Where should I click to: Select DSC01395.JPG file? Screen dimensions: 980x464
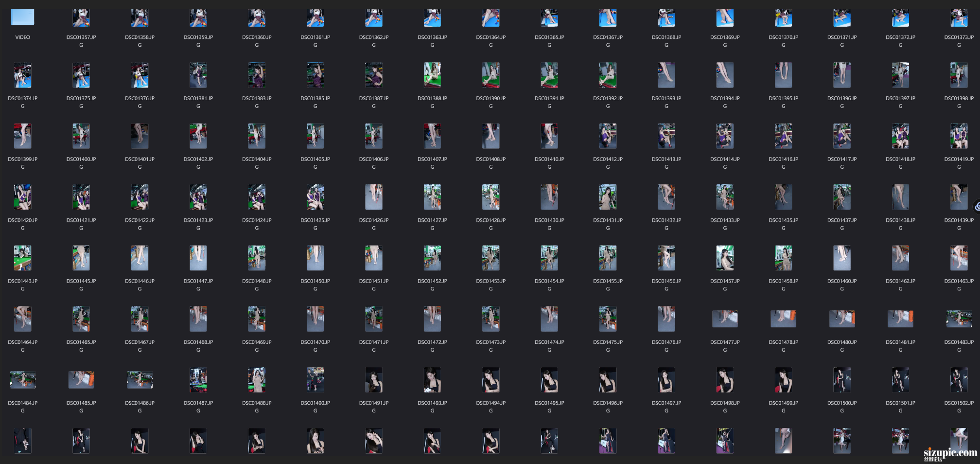point(784,75)
